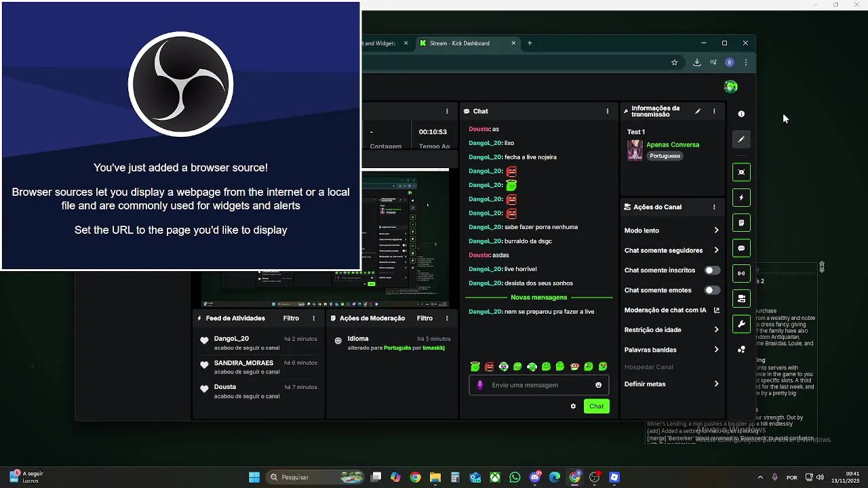868x488 pixels.
Task: Open a new browser tab
Action: coord(530,43)
